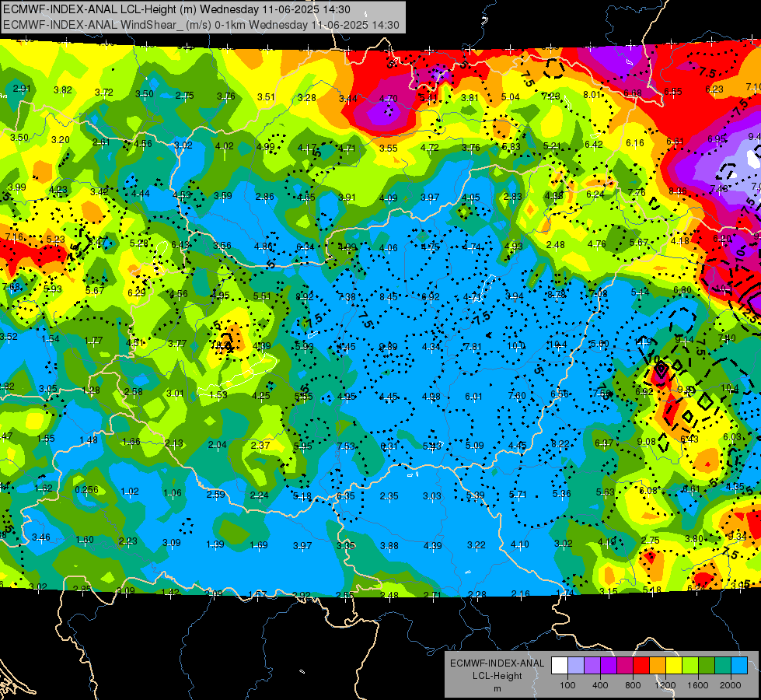
Task: Click the 'LCL-Height' legend label
Action: tap(497, 676)
